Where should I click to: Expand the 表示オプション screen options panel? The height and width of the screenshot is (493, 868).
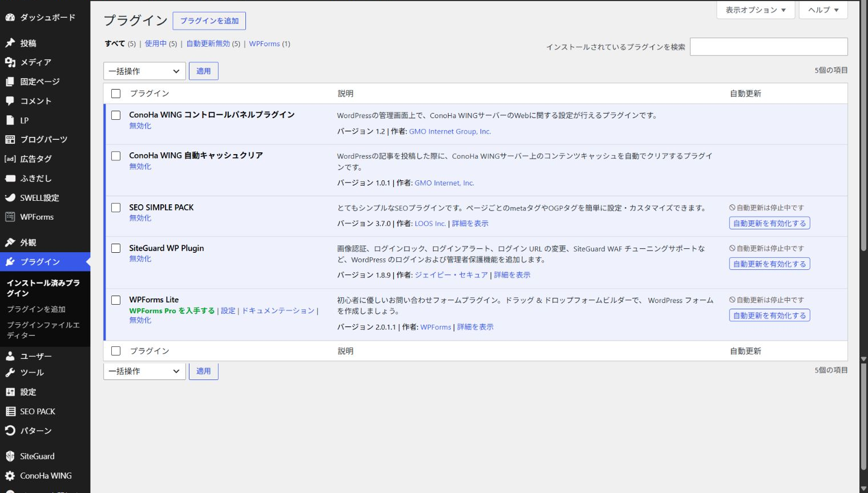click(756, 10)
